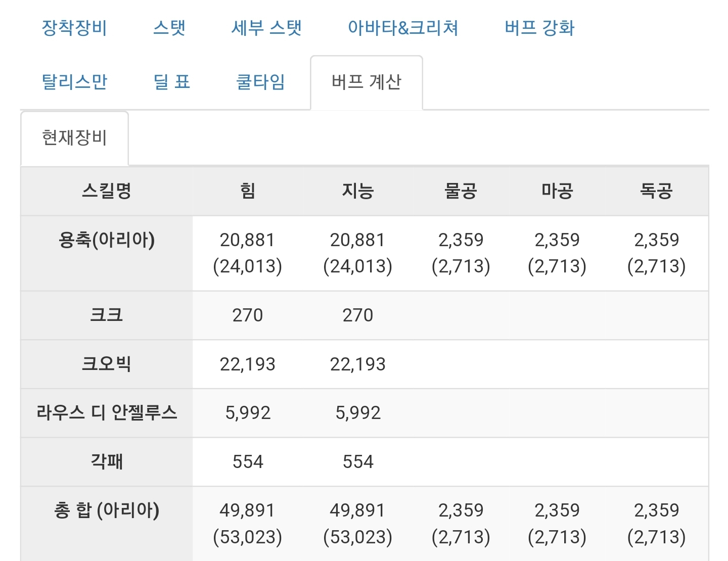View the 쿨타임 tab
The image size is (728, 561).
261,82
